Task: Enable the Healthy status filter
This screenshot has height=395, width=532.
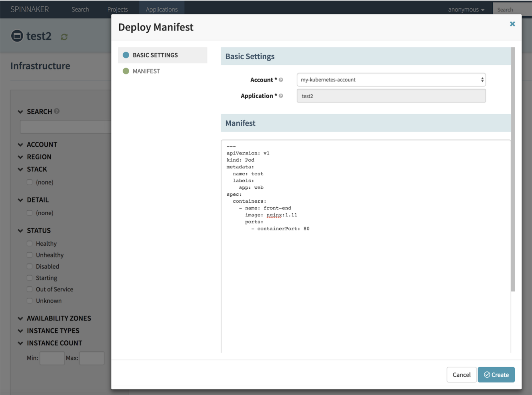Action: (30, 243)
